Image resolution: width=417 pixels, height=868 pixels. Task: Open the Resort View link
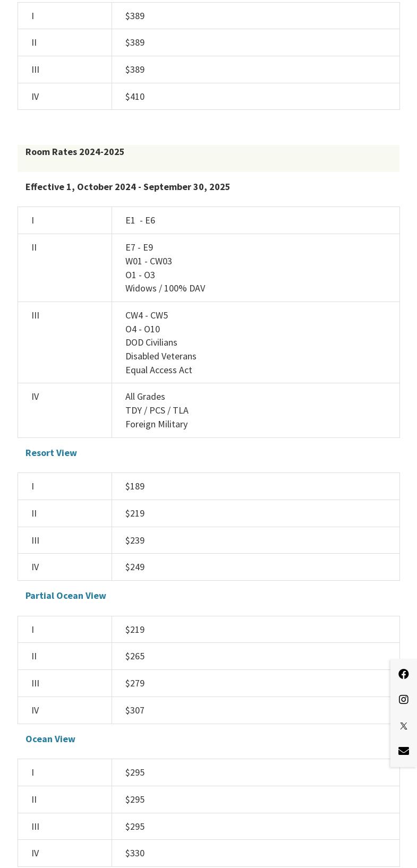click(51, 453)
